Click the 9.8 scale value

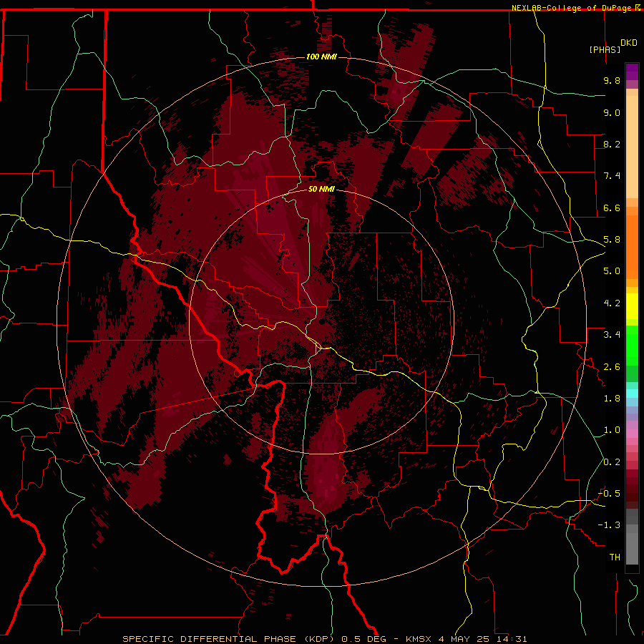(612, 80)
